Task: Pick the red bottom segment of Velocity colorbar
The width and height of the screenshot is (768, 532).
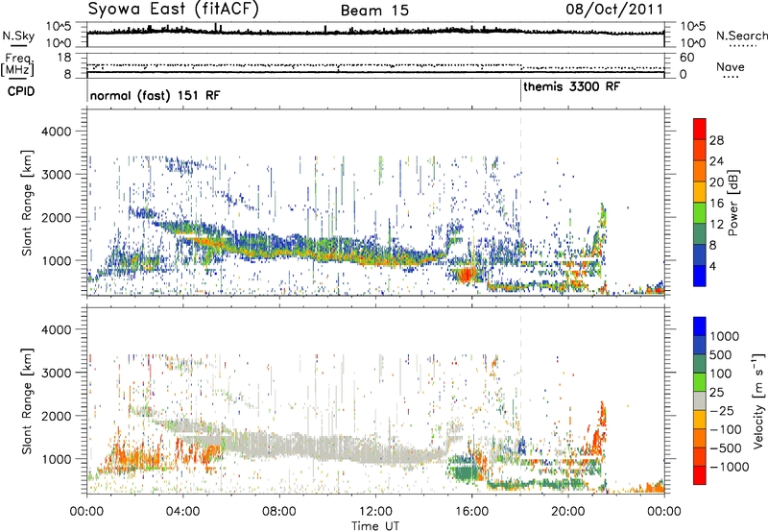Action: (x=700, y=475)
